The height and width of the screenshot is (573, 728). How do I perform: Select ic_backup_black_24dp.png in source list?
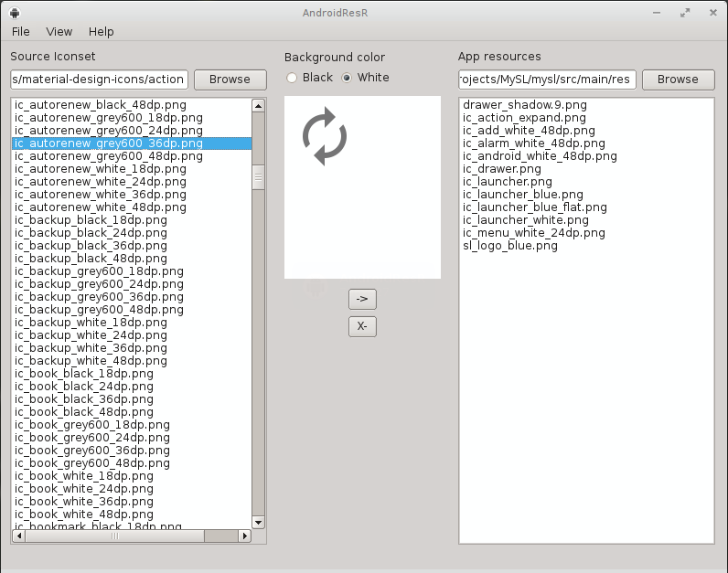point(91,233)
